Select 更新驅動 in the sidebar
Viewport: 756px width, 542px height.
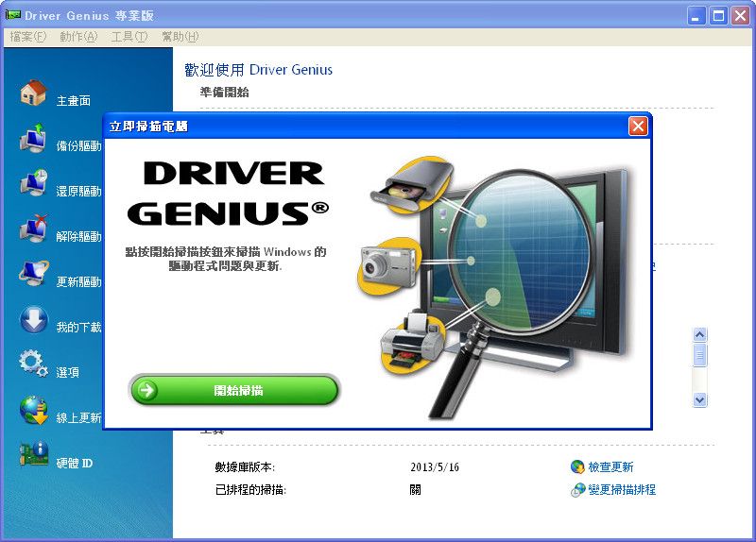click(78, 281)
